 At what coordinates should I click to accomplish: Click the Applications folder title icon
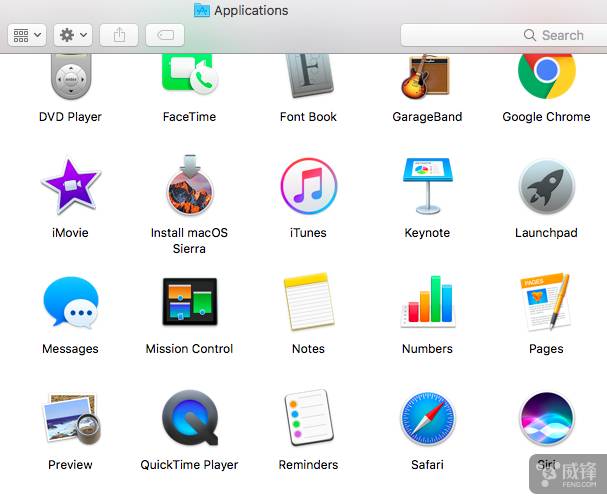pos(202,10)
